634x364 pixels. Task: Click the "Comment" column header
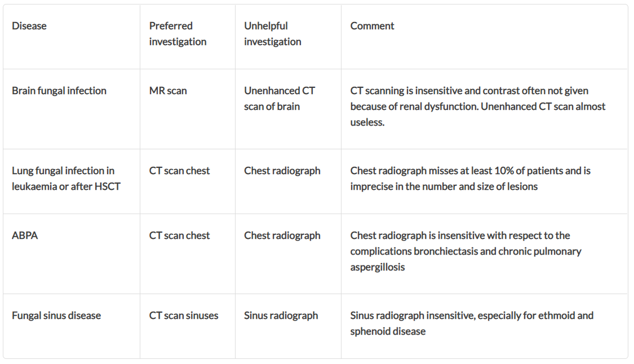pyautogui.click(x=372, y=26)
